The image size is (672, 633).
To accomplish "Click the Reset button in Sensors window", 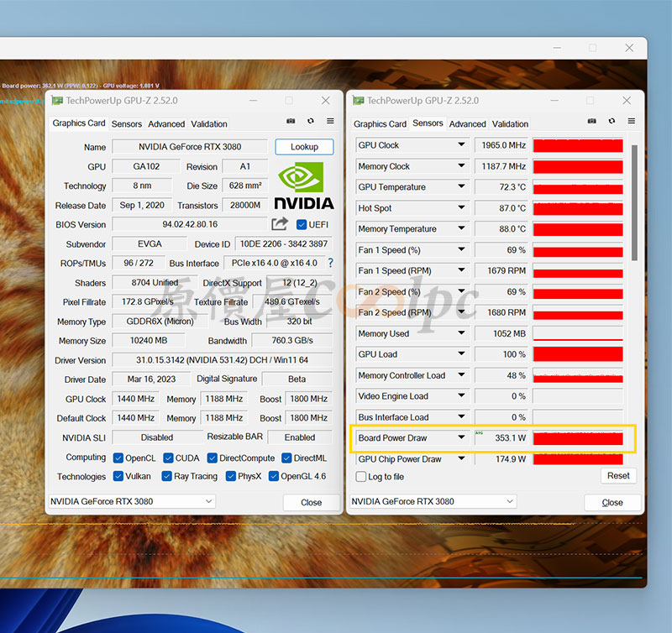I will (618, 476).
